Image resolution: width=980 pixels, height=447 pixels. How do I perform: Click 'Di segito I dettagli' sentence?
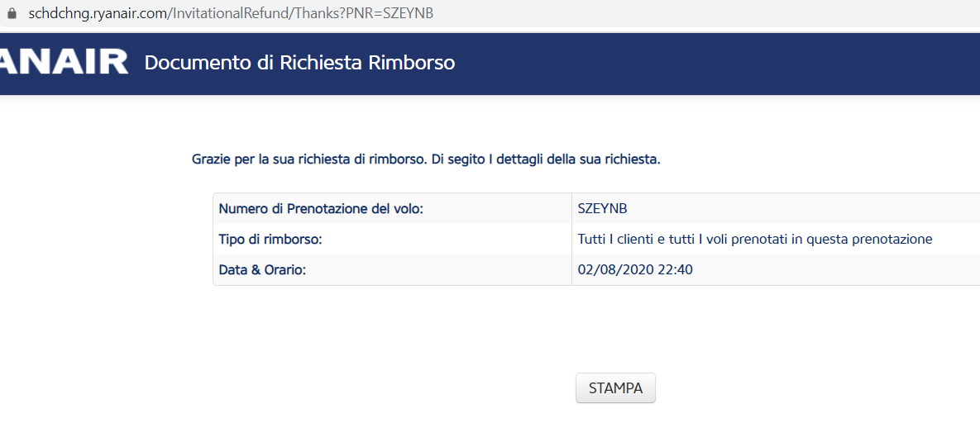[546, 159]
